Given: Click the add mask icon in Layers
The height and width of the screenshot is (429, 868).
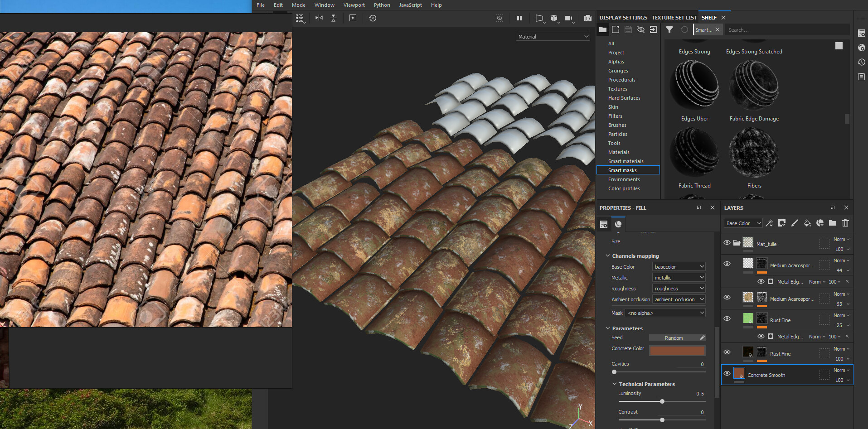Looking at the screenshot, I should point(782,223).
